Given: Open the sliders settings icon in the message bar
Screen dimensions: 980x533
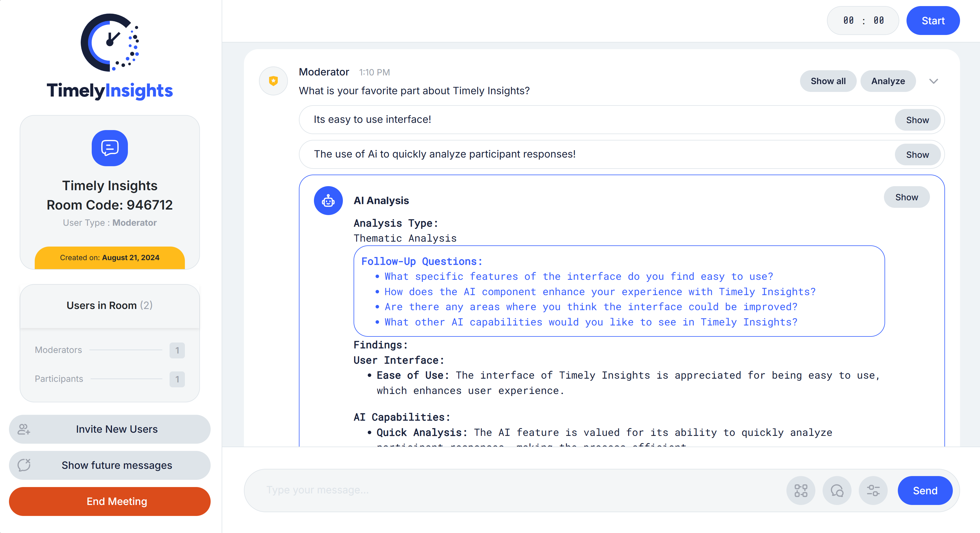Looking at the screenshot, I should point(873,491).
